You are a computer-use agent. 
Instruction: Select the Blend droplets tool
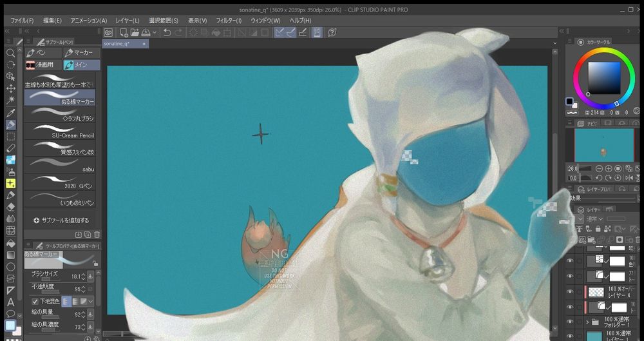(x=11, y=219)
